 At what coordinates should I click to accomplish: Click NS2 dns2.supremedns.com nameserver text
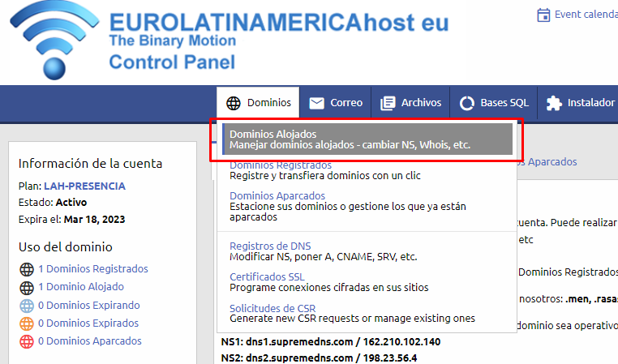(319, 358)
